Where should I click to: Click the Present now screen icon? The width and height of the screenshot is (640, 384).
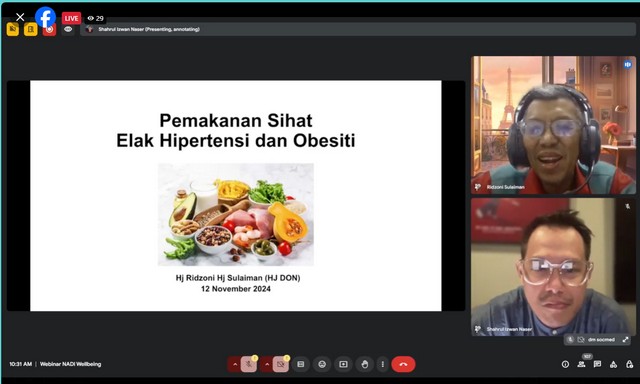[343, 364]
